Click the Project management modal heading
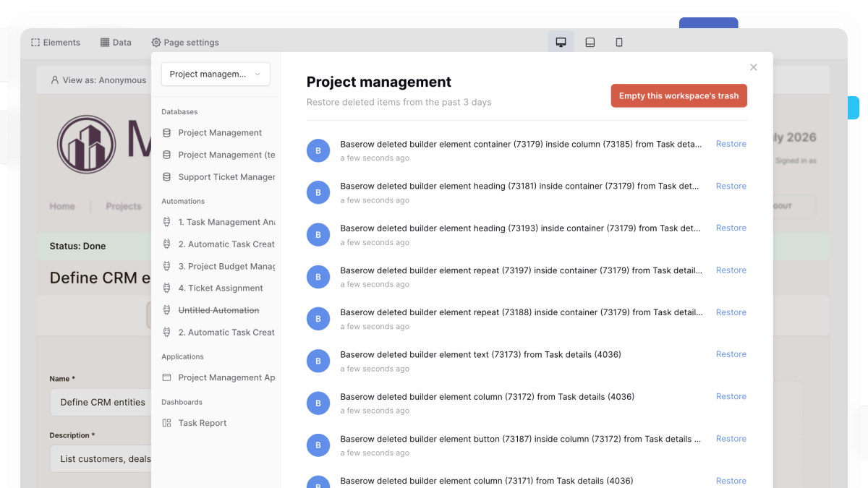The height and width of the screenshot is (488, 868). pos(379,82)
